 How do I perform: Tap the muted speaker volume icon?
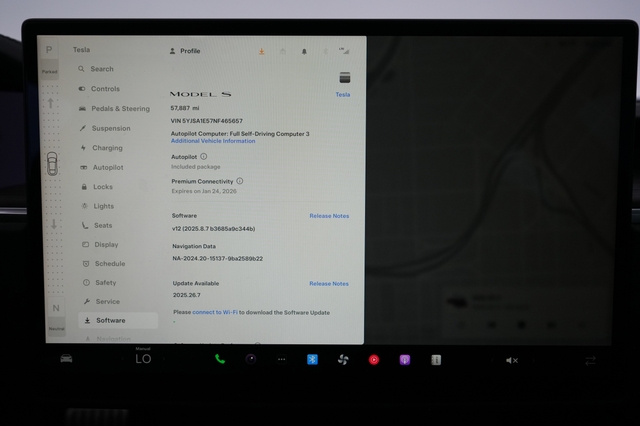(512, 360)
